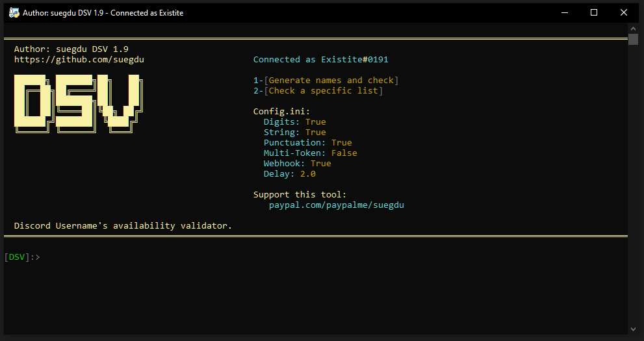Click the scrollbar down arrow
This screenshot has height=341, width=644.
point(634,329)
